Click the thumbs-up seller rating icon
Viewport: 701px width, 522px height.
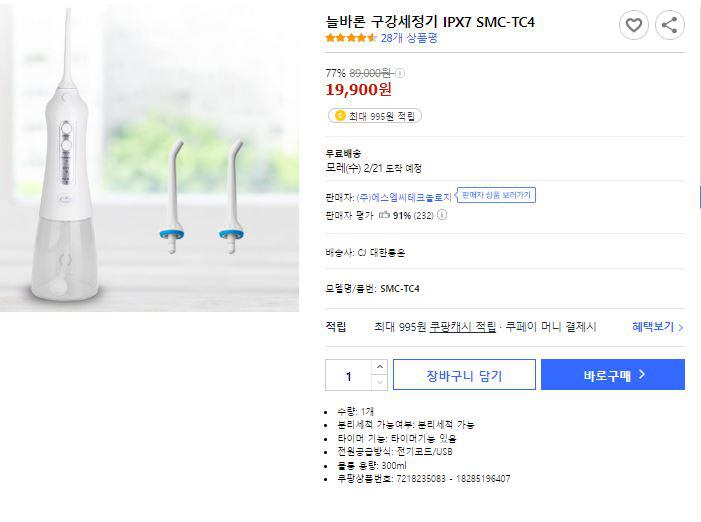pyautogui.click(x=383, y=214)
